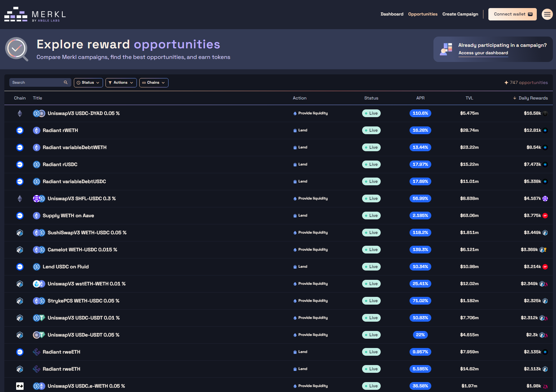The height and width of the screenshot is (392, 556).
Task: Click the Connect wallet button
Action: tap(513, 14)
